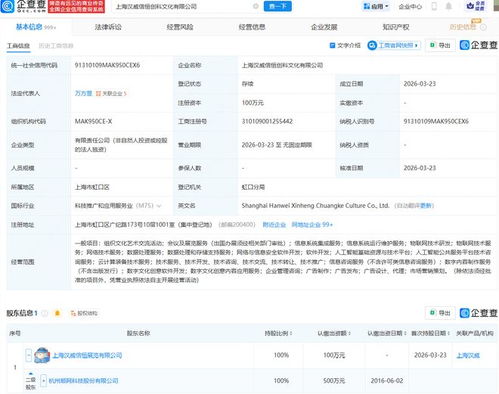Open 上海汉威 related product link
This screenshot has height=394, width=499.
click(x=468, y=355)
